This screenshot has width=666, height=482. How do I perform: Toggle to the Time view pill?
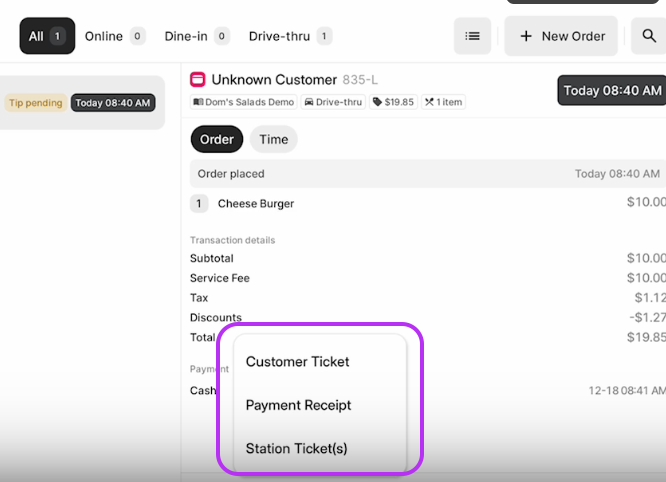coord(273,140)
